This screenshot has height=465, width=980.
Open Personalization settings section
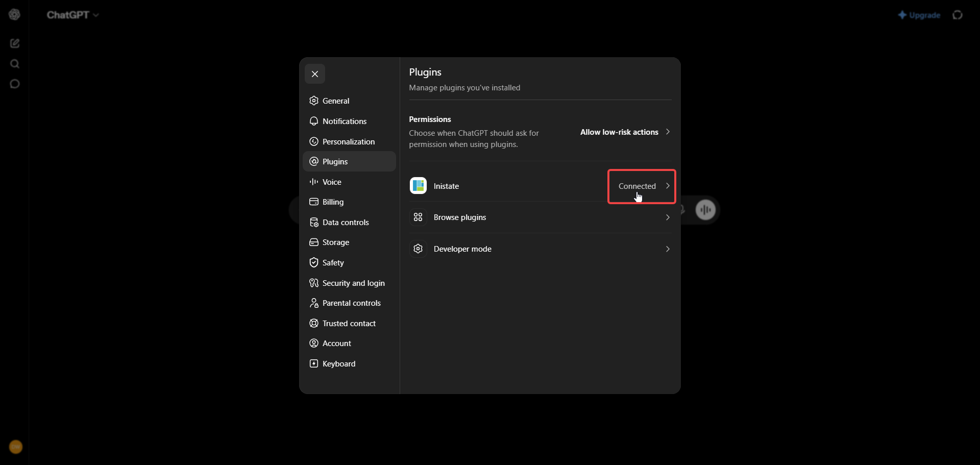[x=349, y=142]
